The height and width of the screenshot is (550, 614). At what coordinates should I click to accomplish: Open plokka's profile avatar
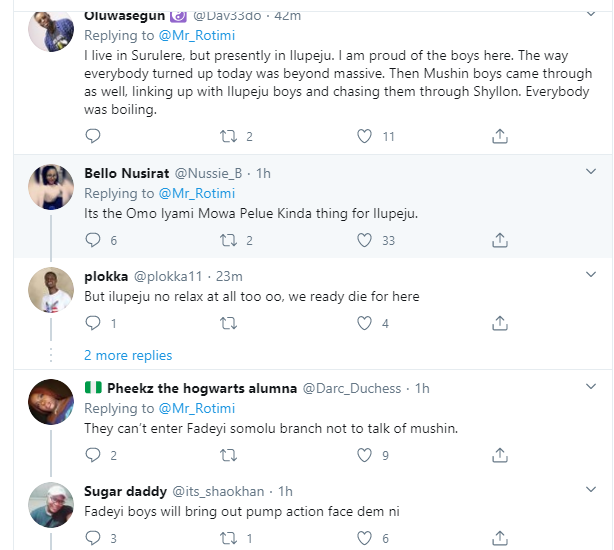click(x=50, y=291)
